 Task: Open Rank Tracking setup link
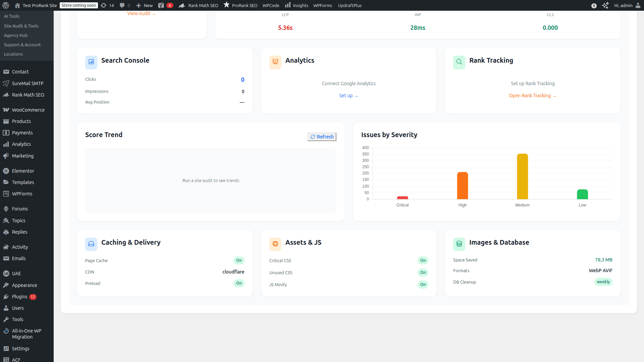[x=532, y=96]
